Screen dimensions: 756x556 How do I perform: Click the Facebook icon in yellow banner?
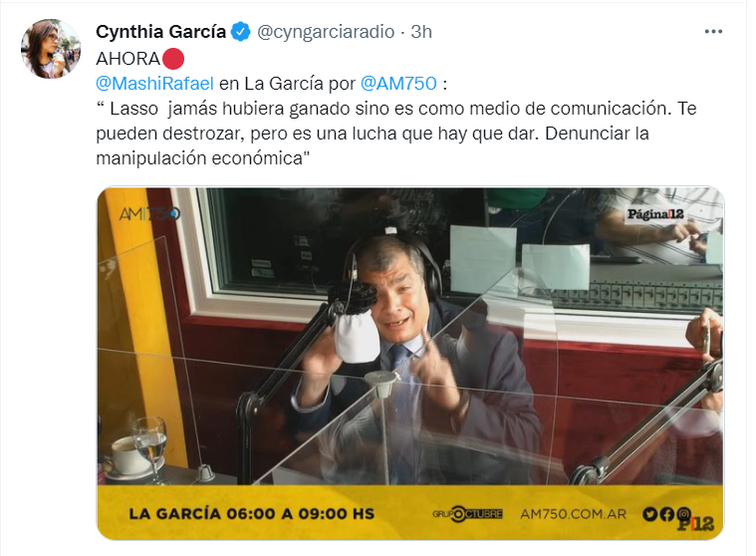point(666,514)
